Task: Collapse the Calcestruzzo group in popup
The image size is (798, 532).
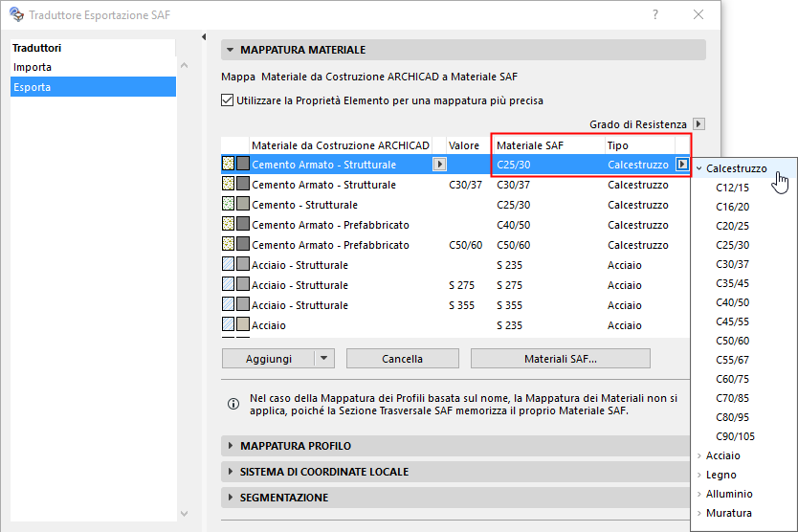Action: (699, 168)
